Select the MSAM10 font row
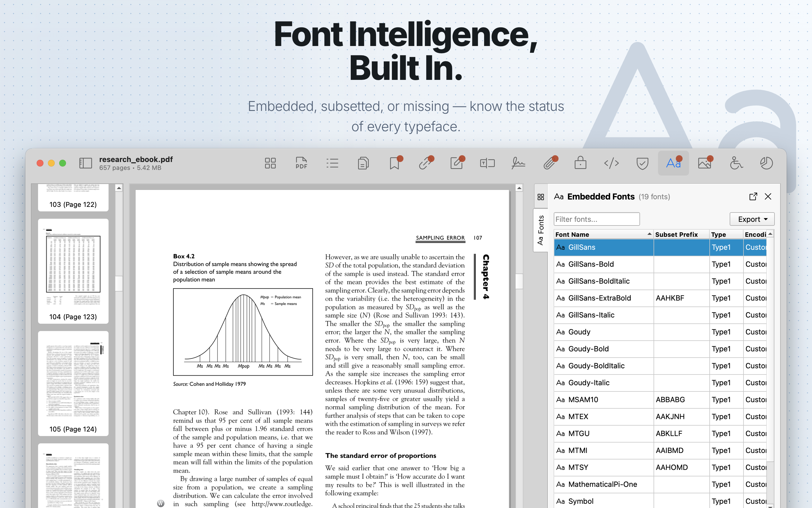812x508 pixels. (x=660, y=400)
